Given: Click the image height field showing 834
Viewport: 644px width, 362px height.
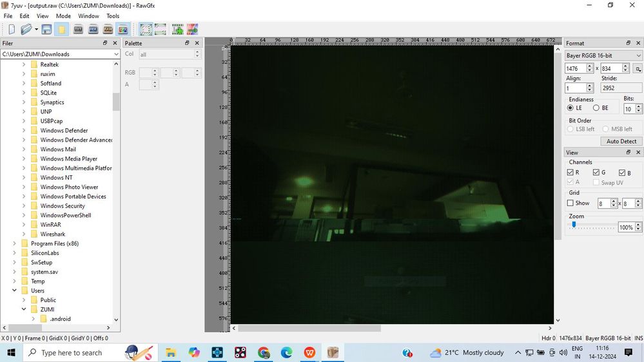Looking at the screenshot, I should click(611, 68).
